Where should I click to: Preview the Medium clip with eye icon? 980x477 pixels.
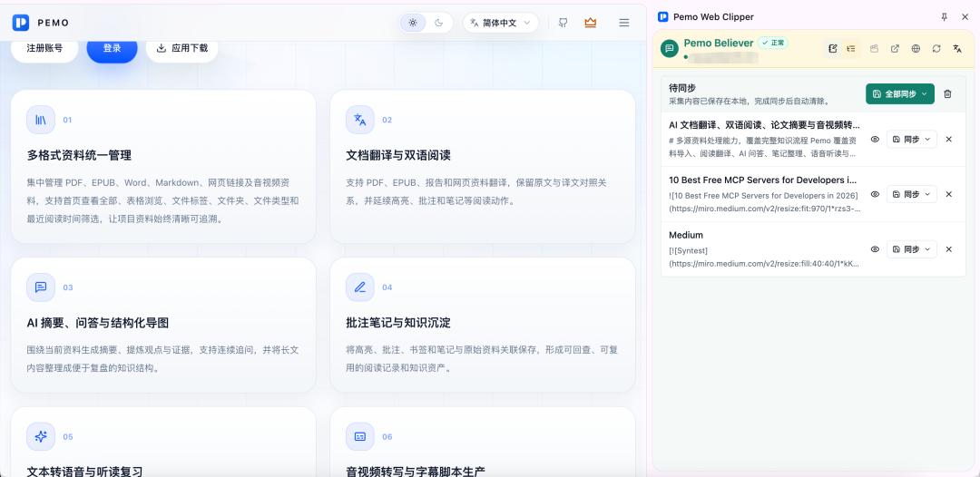pos(875,249)
